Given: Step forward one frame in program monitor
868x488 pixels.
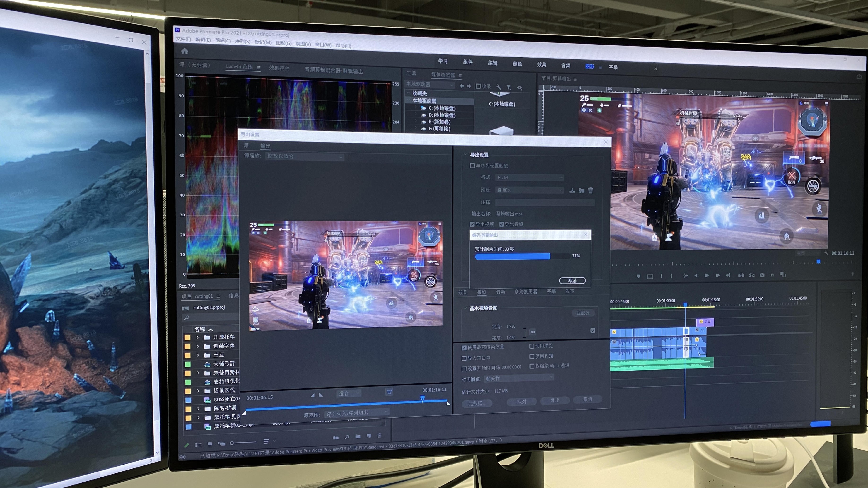Looking at the screenshot, I should pyautogui.click(x=718, y=275).
